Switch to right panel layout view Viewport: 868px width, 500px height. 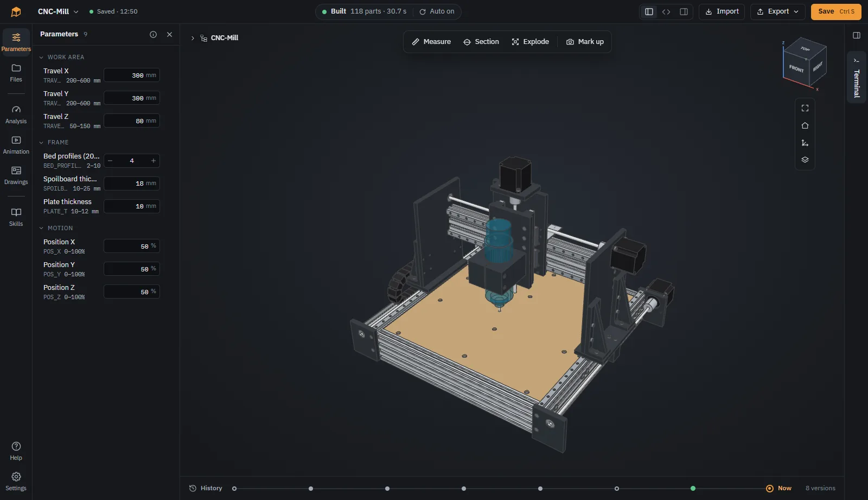coord(684,11)
